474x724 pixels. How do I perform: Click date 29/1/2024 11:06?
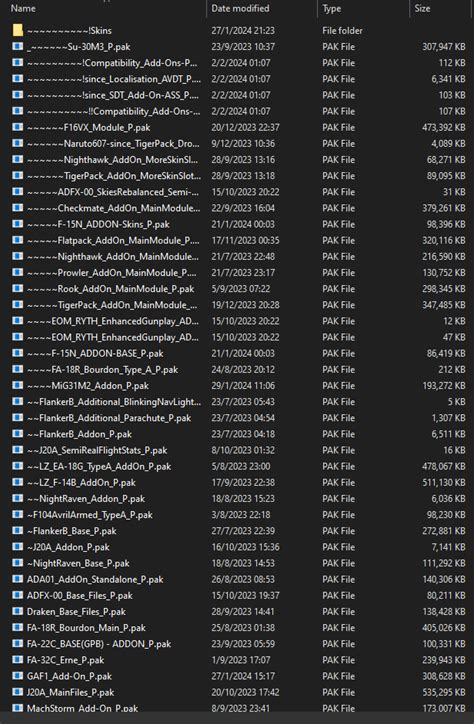click(243, 386)
